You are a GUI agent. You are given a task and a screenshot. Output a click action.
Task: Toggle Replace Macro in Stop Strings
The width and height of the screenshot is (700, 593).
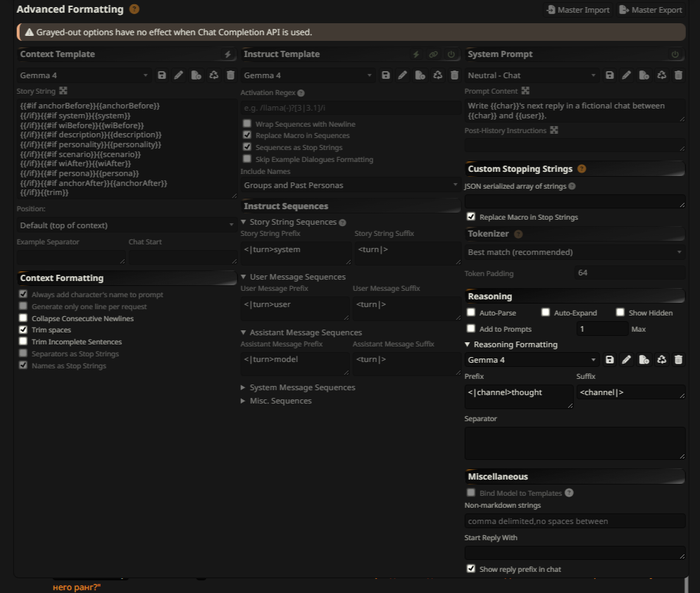(471, 217)
